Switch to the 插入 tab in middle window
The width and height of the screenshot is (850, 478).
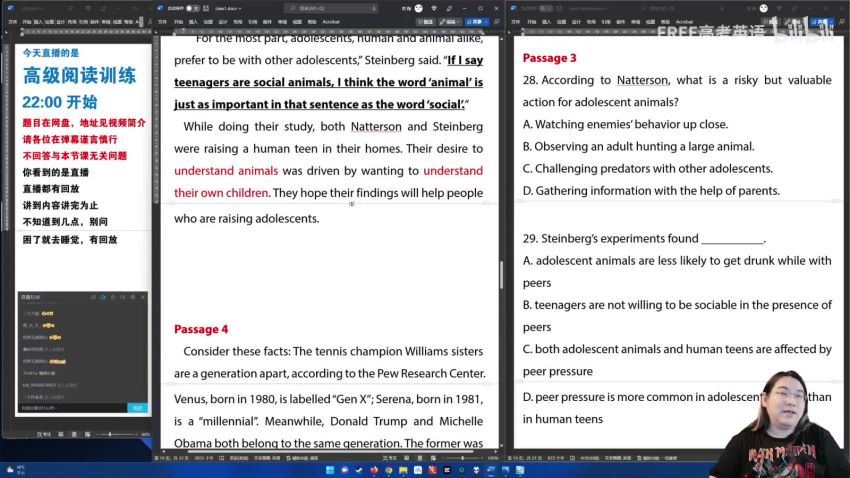193,22
